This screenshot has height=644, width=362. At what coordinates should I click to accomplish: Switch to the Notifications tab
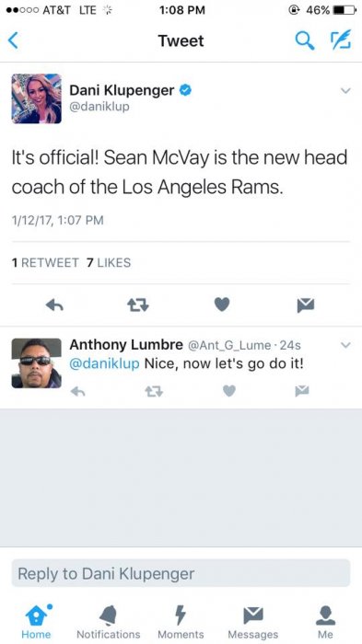coord(108,622)
